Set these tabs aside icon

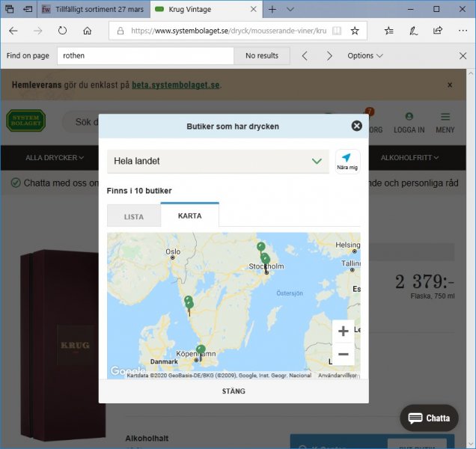click(x=28, y=9)
